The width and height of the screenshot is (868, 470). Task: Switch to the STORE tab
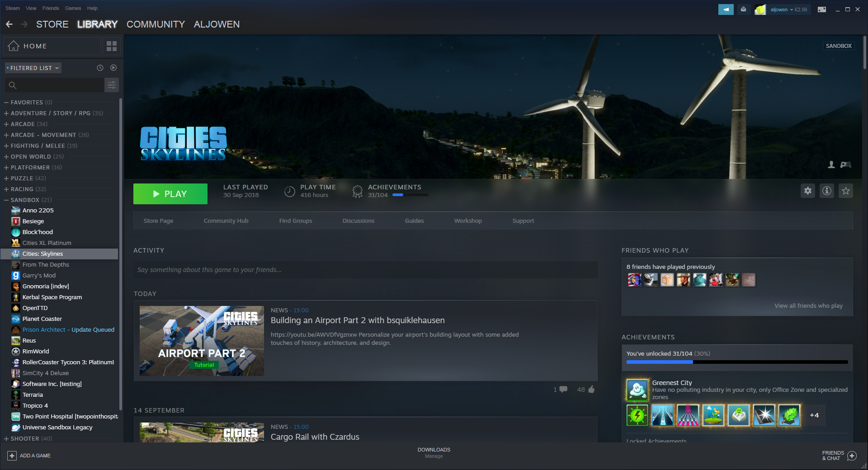coord(52,24)
